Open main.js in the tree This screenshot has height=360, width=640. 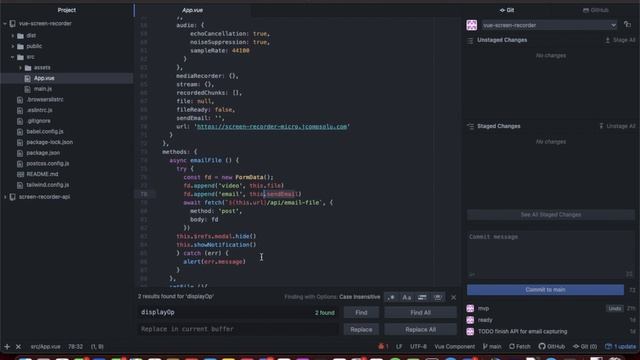tap(42, 89)
